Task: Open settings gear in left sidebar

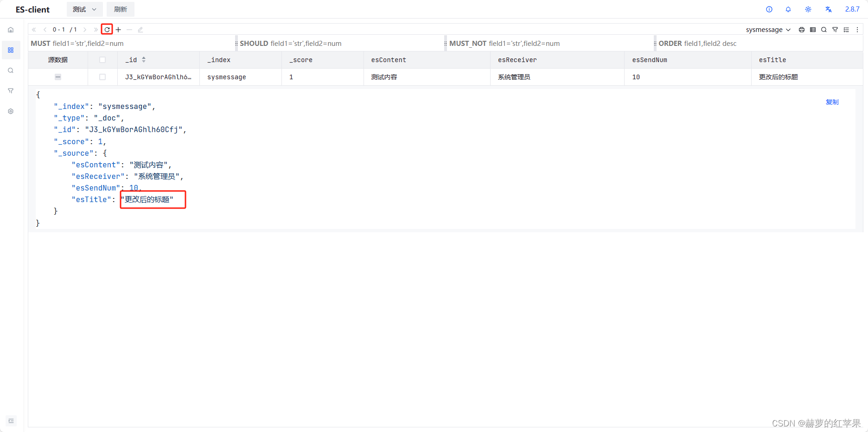Action: pyautogui.click(x=11, y=111)
